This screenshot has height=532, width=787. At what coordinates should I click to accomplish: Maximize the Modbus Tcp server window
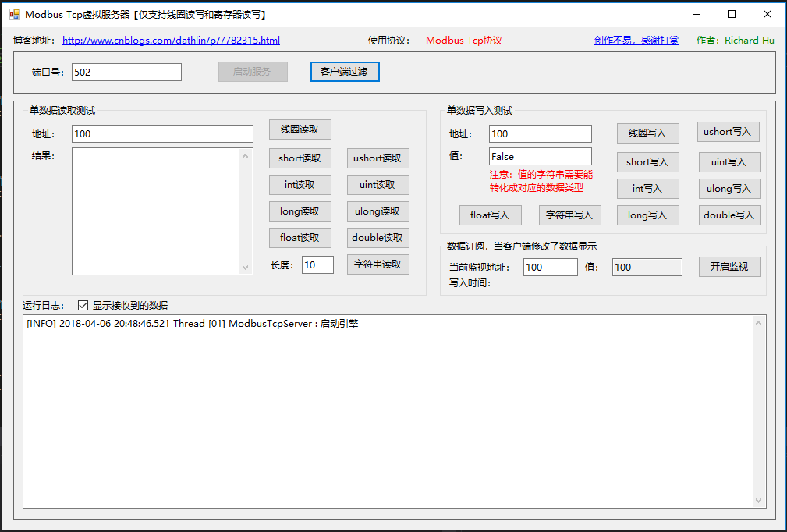[x=732, y=14]
